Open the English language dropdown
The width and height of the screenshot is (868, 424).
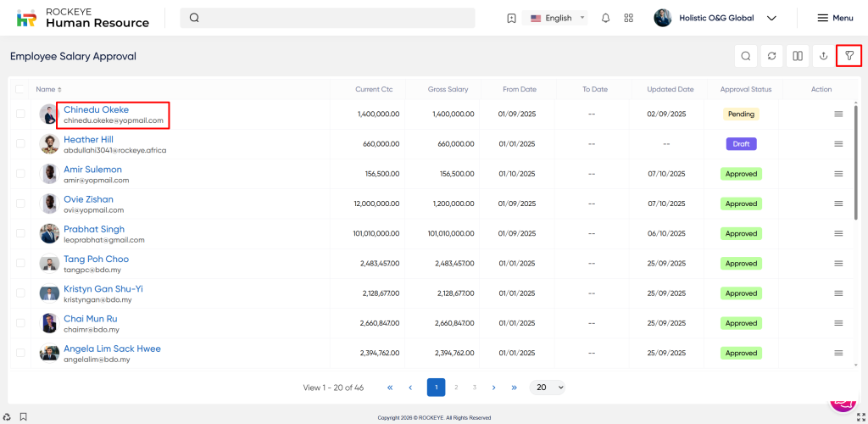tap(558, 18)
